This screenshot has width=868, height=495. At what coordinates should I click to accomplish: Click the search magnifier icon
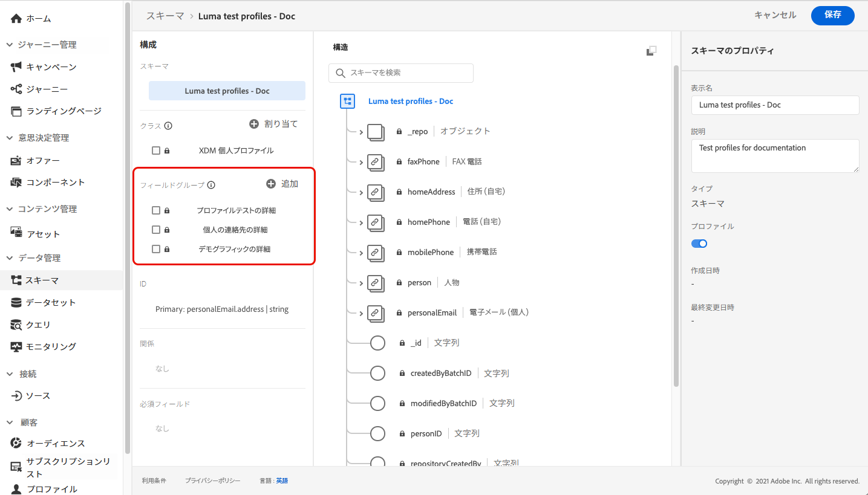[341, 73]
